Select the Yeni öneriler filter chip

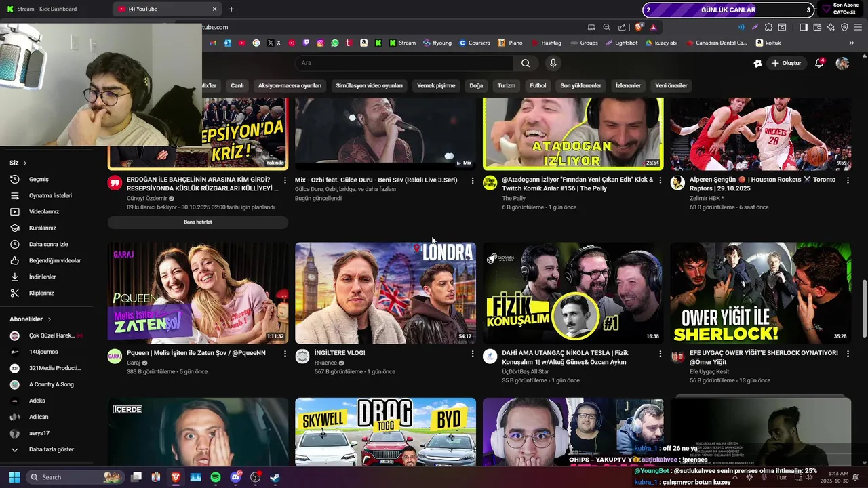pos(671,86)
